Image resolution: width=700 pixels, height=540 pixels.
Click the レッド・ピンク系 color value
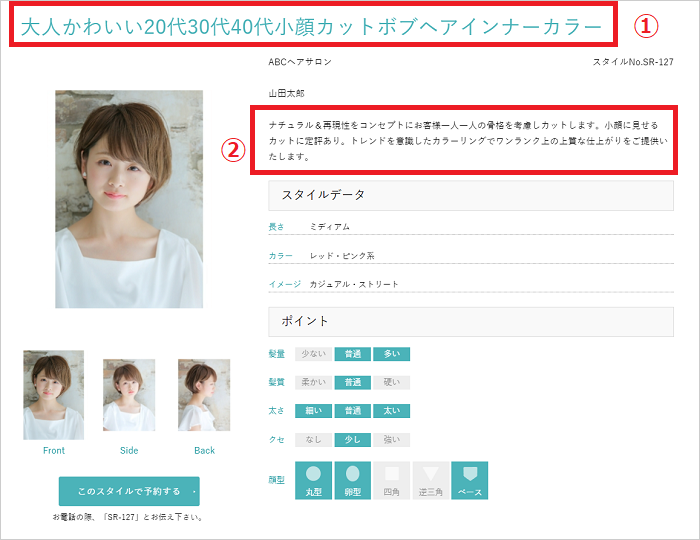pos(342,256)
